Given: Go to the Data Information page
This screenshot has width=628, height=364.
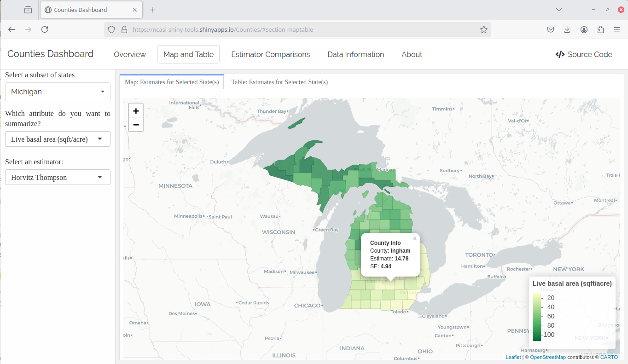Looking at the screenshot, I should tap(355, 54).
